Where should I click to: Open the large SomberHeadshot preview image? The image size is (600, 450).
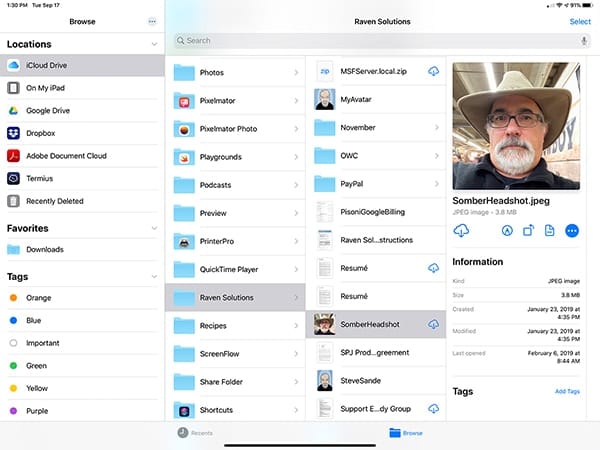[x=516, y=126]
